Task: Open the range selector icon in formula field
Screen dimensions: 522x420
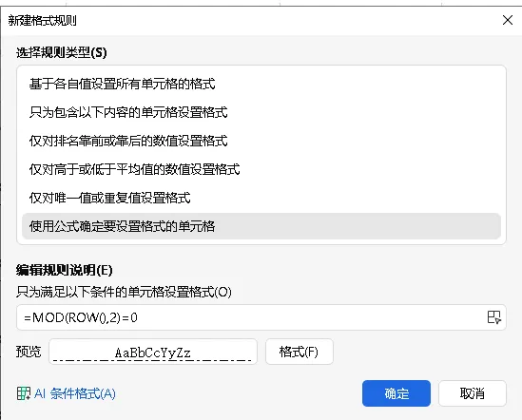Action: (494, 317)
